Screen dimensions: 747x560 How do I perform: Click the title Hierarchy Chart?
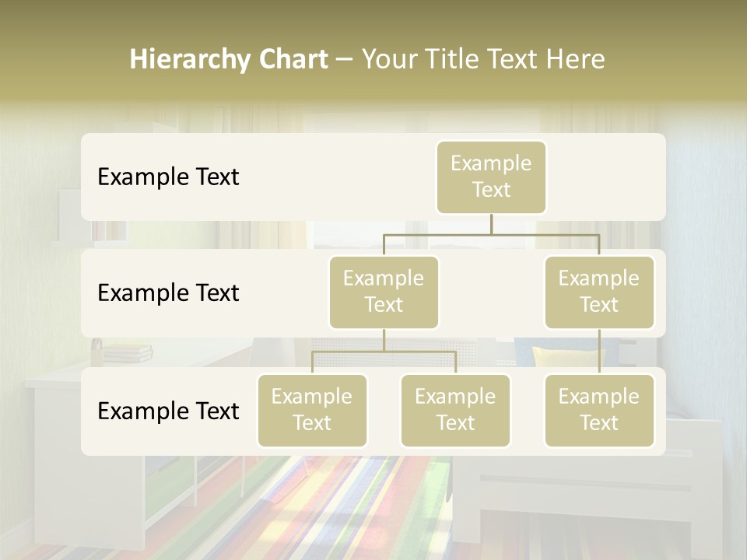click(228, 58)
